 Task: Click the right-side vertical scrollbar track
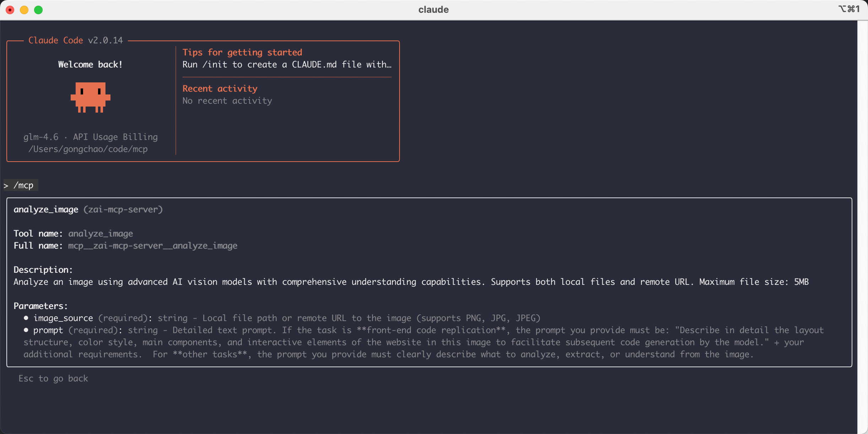[862, 227]
